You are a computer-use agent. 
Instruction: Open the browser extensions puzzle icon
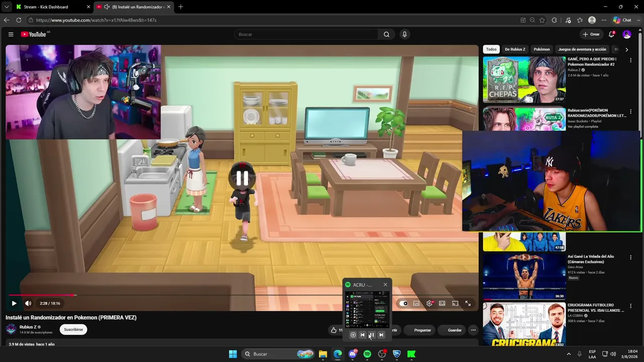[554, 20]
